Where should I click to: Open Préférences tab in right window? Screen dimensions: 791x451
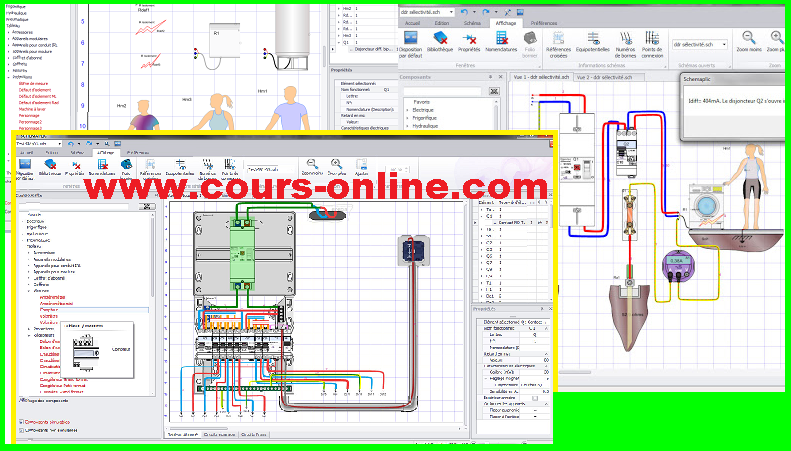[543, 23]
